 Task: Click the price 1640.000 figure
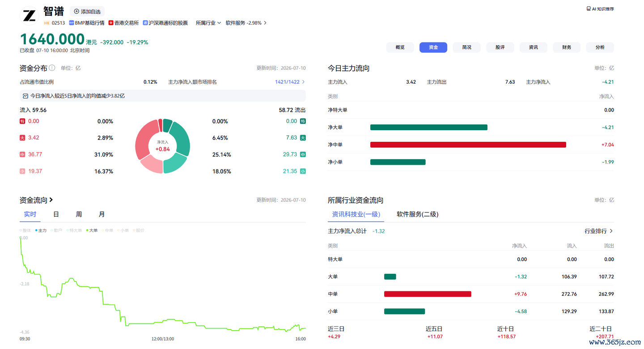tap(52, 39)
